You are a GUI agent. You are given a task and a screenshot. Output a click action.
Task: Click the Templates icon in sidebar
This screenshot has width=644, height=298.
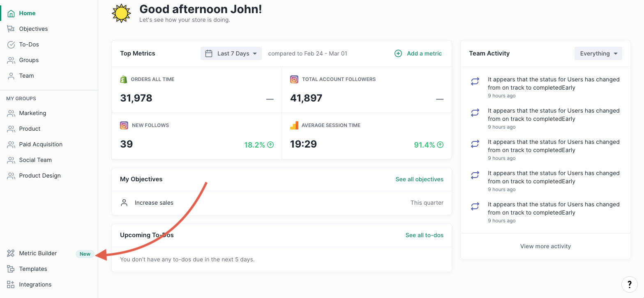pyautogui.click(x=11, y=269)
